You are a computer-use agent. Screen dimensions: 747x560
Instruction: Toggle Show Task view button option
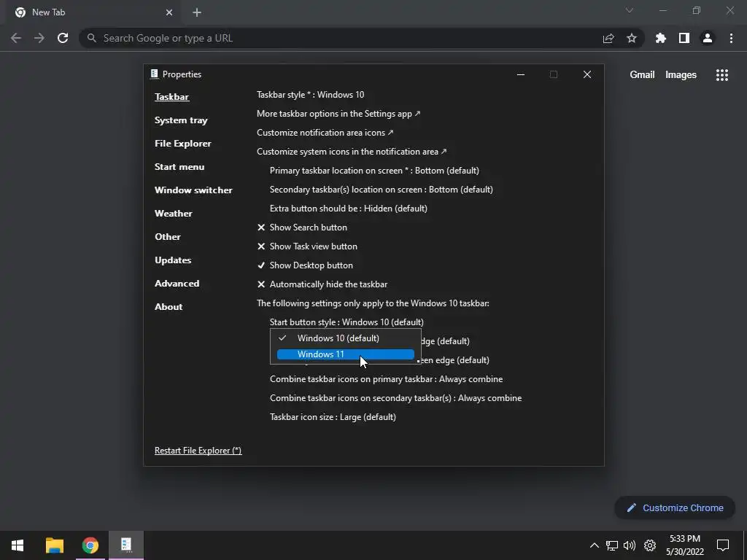(x=307, y=246)
